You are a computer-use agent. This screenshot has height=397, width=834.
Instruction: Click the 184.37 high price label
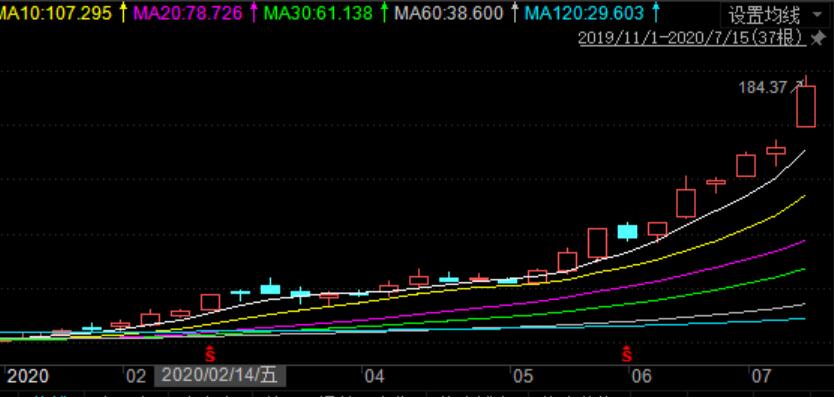(763, 87)
